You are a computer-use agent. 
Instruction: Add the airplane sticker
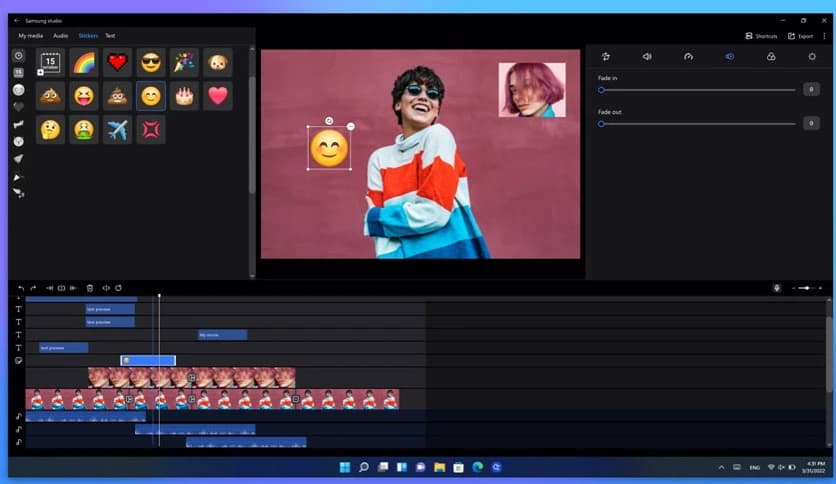click(117, 130)
